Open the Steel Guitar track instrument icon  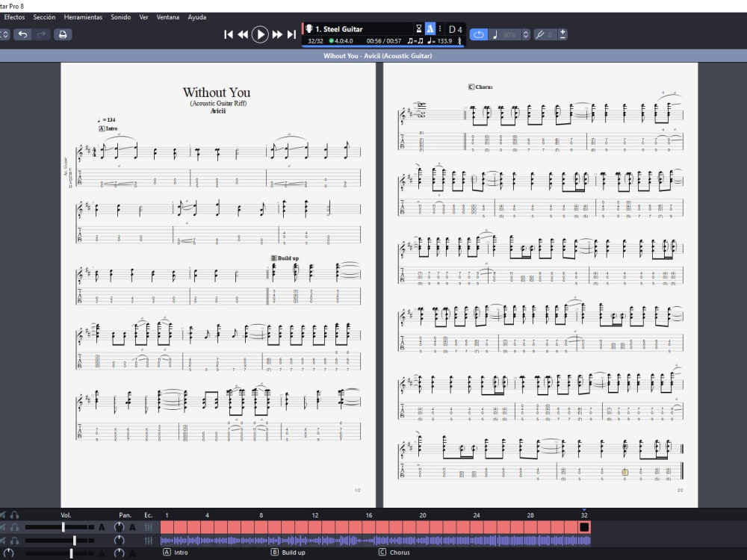click(x=309, y=28)
